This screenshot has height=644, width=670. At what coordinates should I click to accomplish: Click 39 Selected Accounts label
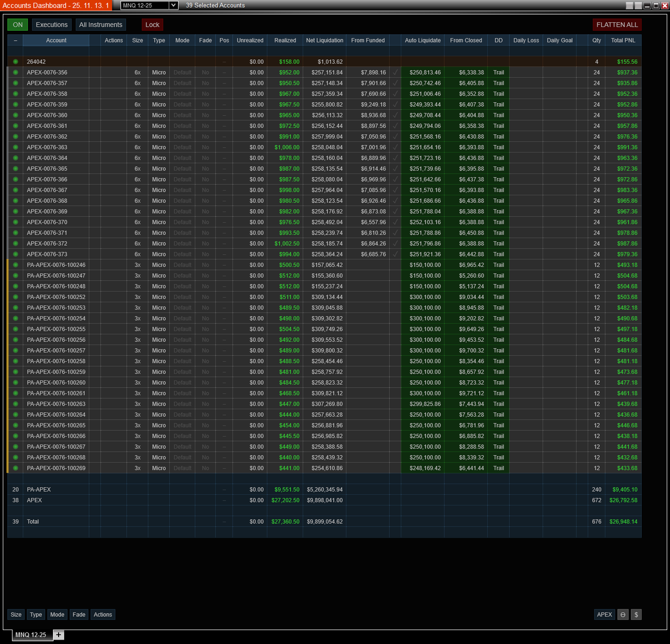tap(215, 6)
